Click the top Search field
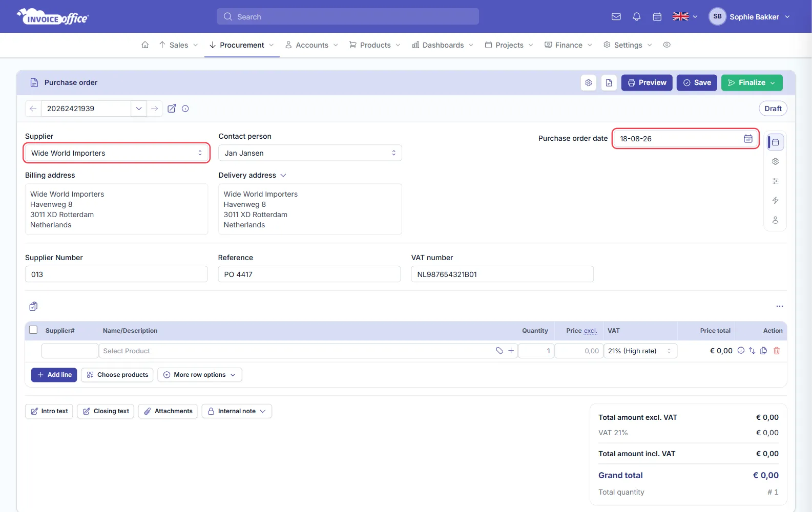The width and height of the screenshot is (812, 512). (348, 16)
